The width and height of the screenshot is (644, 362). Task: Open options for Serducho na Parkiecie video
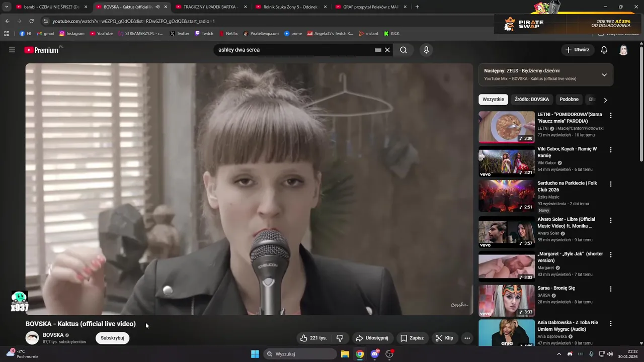(x=611, y=184)
